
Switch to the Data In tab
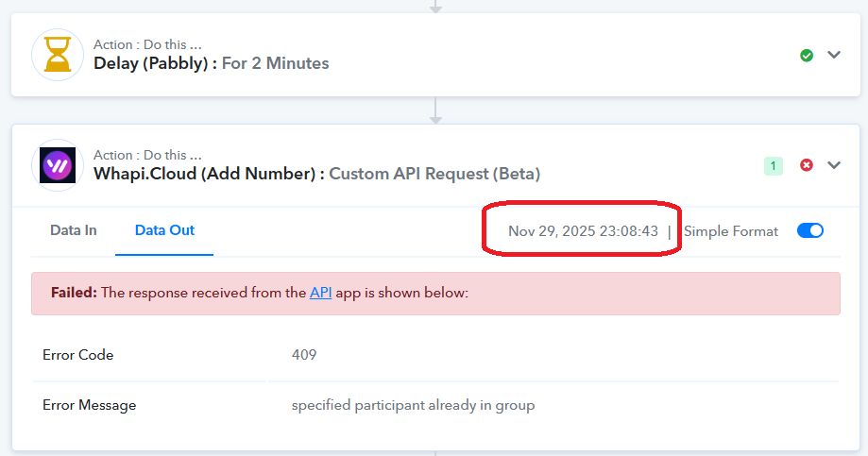(x=73, y=230)
